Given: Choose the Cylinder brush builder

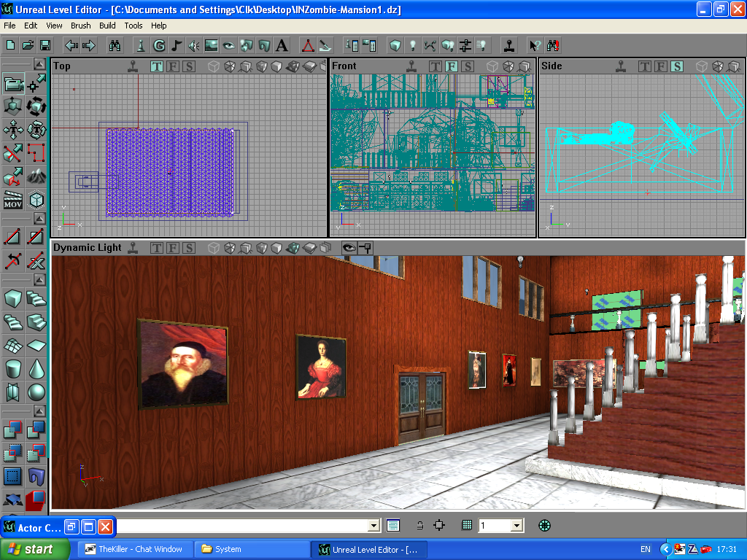Looking at the screenshot, I should point(13,368).
